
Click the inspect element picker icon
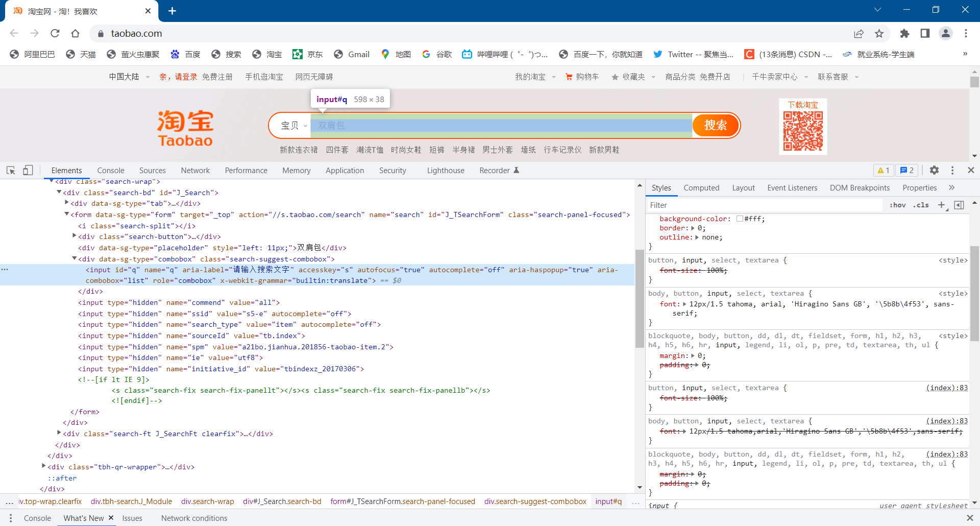coord(11,171)
